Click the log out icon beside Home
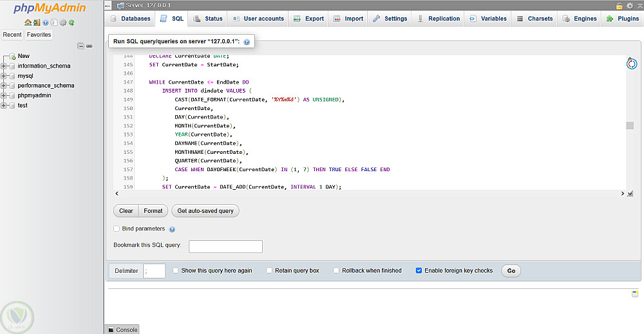 coord(37,23)
